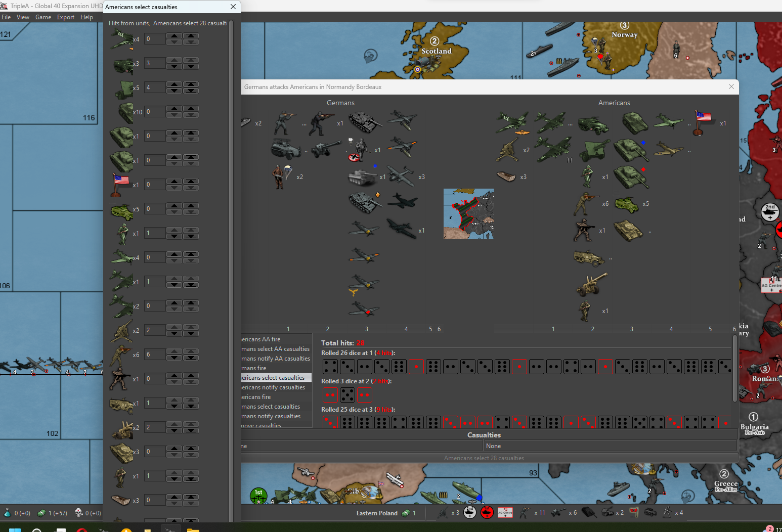Set x3 halftrack row casualties to minimum

(191, 66)
